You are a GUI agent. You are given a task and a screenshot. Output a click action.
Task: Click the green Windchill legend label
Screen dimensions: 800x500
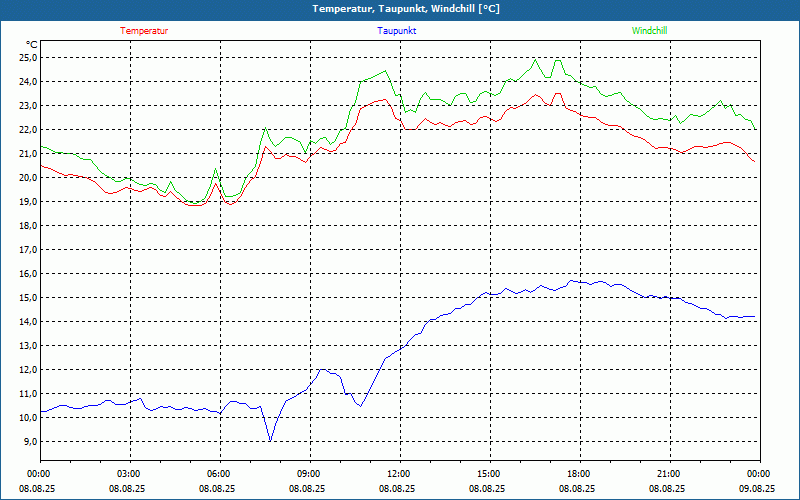click(x=649, y=31)
